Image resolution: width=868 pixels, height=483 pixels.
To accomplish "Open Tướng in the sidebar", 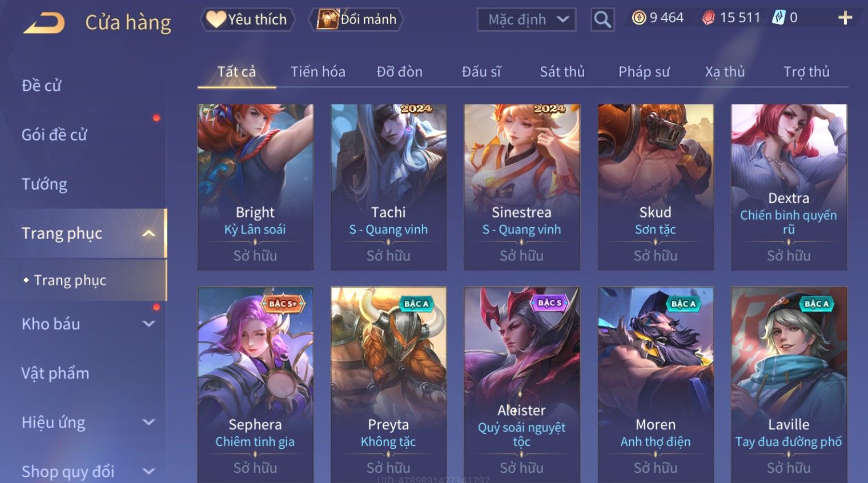I will point(45,184).
